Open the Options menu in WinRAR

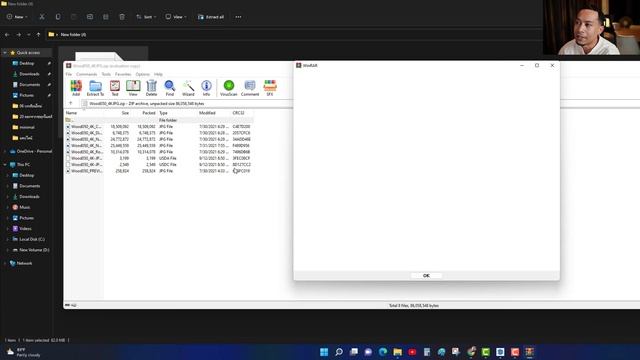tap(142, 74)
